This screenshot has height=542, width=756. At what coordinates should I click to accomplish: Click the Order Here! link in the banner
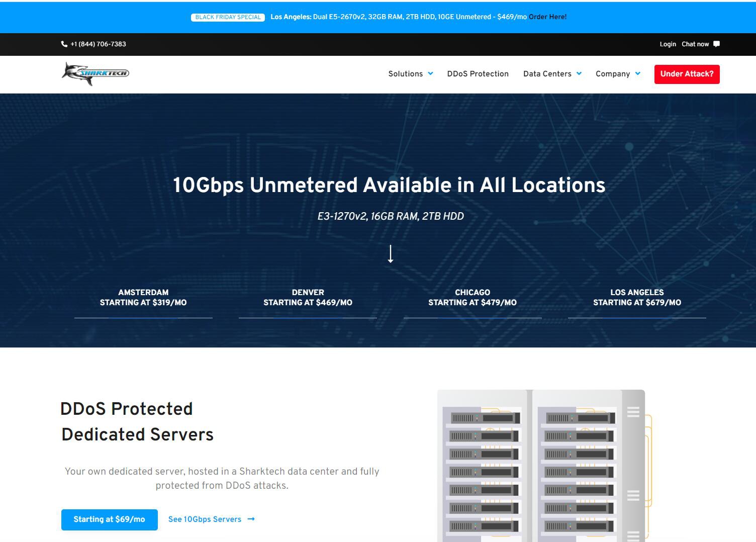click(547, 17)
